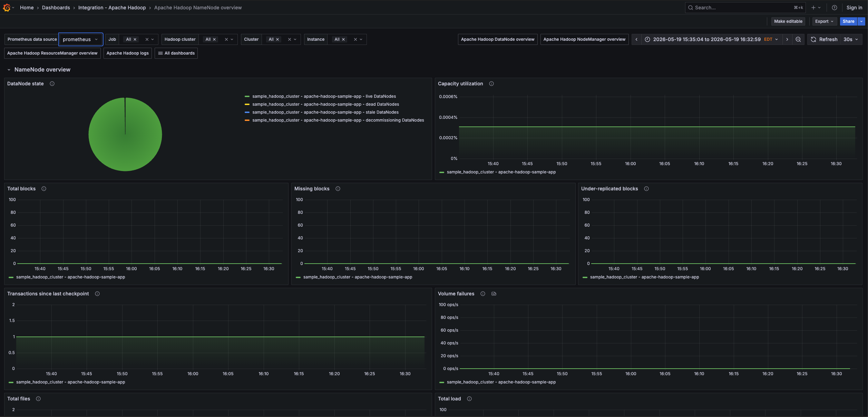
Task: Toggle Missing blocks legend series
Action: coord(357,277)
